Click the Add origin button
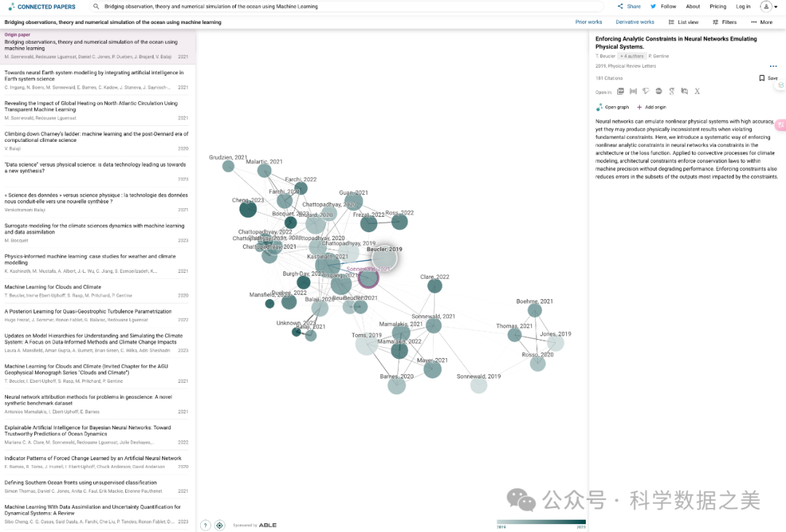Viewport: 786px width, 532px height. pos(651,107)
